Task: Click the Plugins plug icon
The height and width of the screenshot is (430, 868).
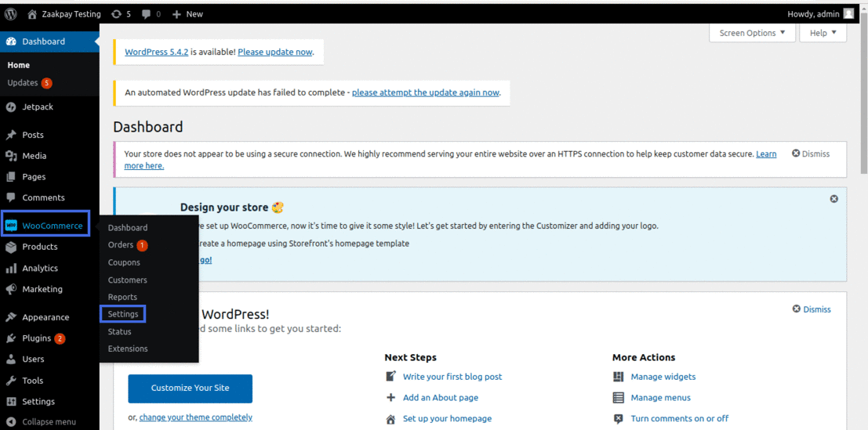Action: [x=10, y=338]
